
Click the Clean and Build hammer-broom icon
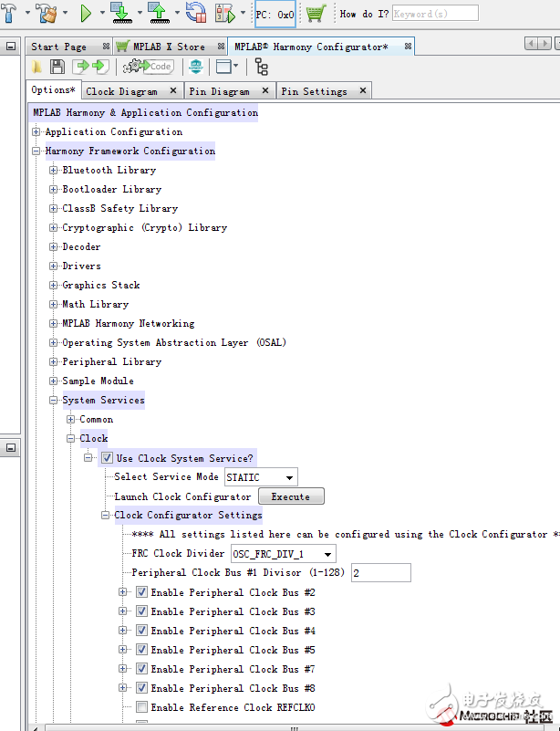(47, 14)
